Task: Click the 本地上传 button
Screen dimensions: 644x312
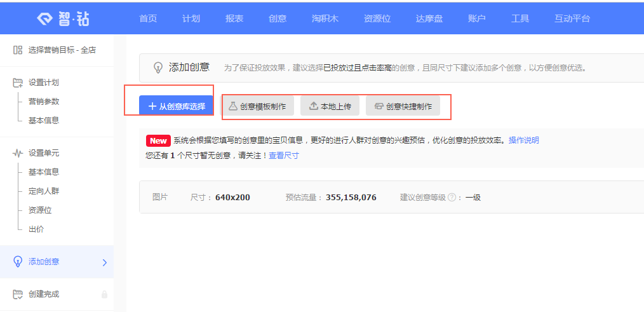Action: coord(330,107)
